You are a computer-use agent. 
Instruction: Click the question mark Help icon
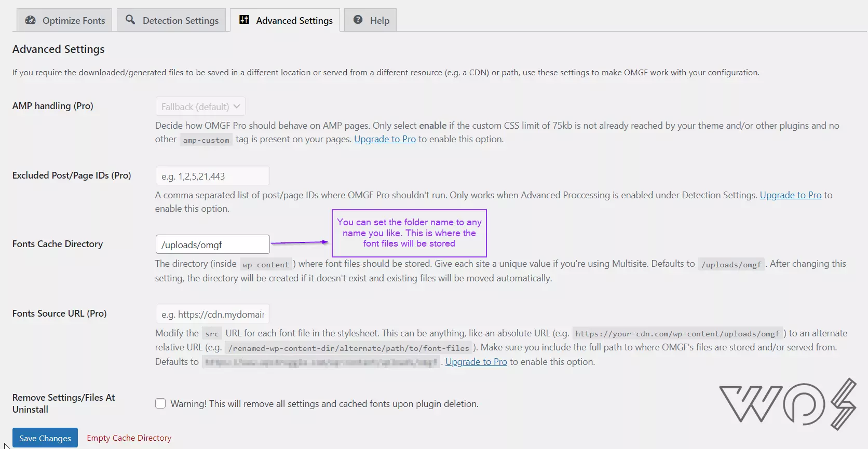pos(358,20)
